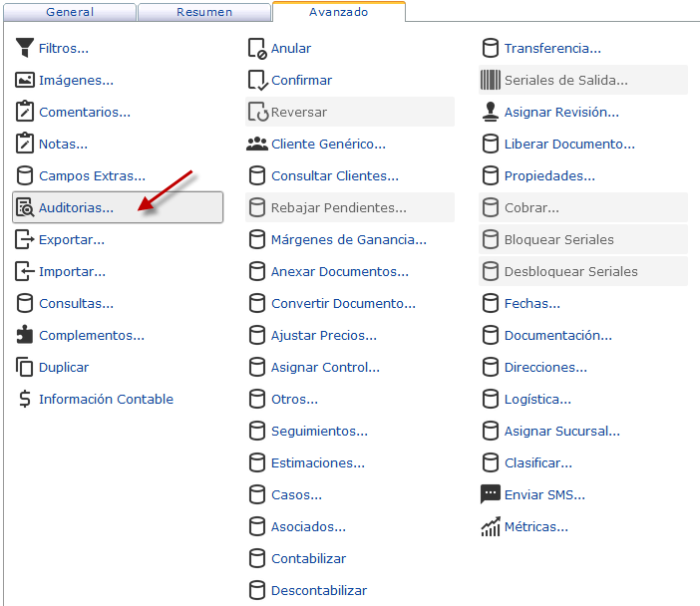Viewport: 700px width, 606px height.
Task: Click the Exportar arrow icon
Action: (x=25, y=239)
